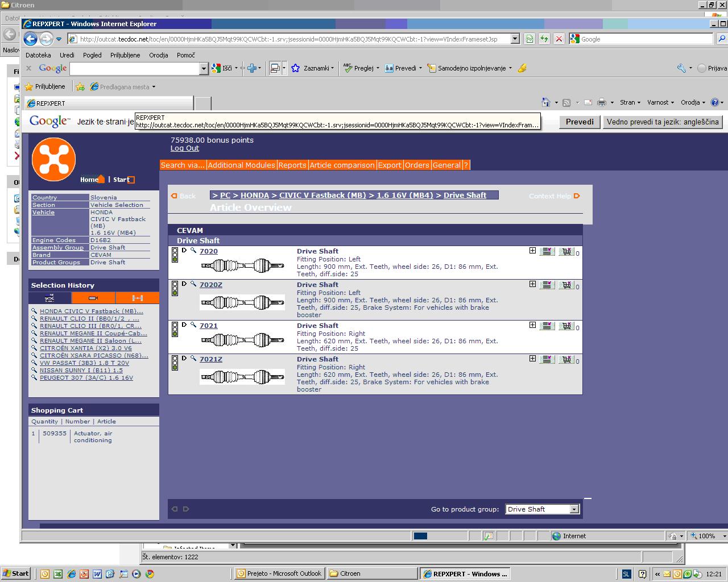The width and height of the screenshot is (728, 582).
Task: Select the middle Selection History icon tab
Action: pos(93,298)
